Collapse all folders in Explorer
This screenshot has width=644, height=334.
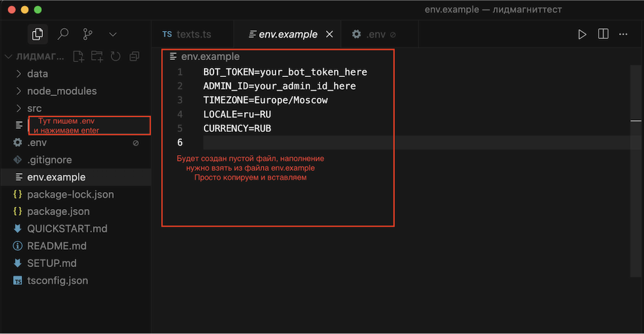coord(134,57)
